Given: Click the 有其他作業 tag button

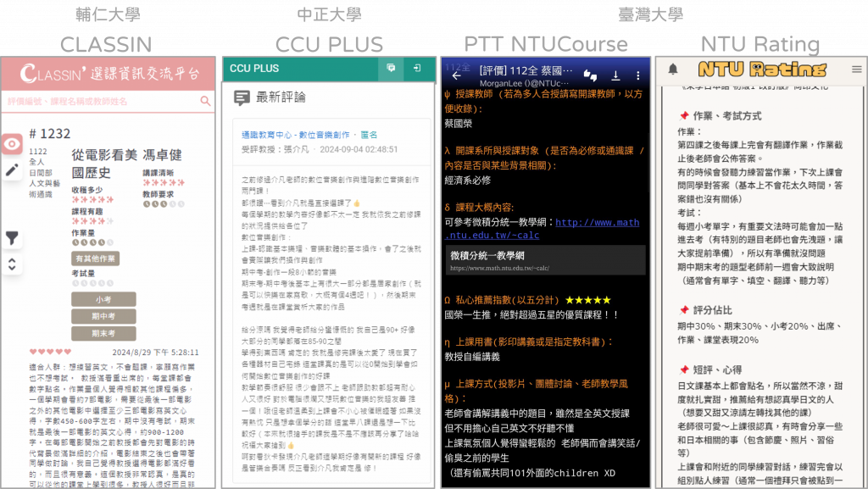Looking at the screenshot, I should 95,258.
